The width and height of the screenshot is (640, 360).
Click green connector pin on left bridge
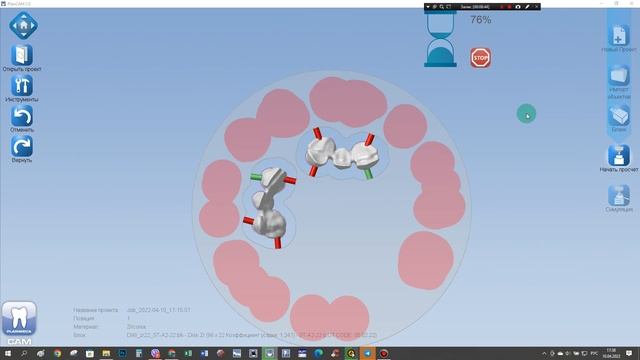pos(256,176)
